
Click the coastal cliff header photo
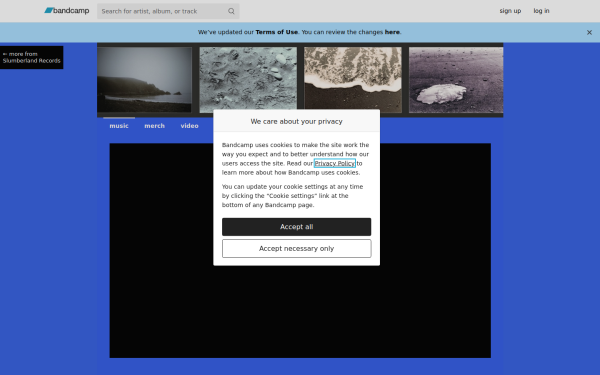(144, 80)
